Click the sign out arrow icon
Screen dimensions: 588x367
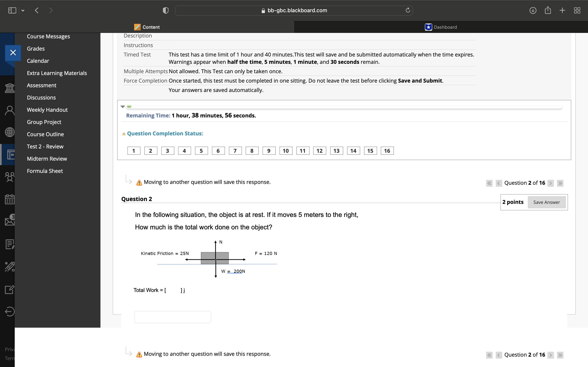click(x=10, y=311)
